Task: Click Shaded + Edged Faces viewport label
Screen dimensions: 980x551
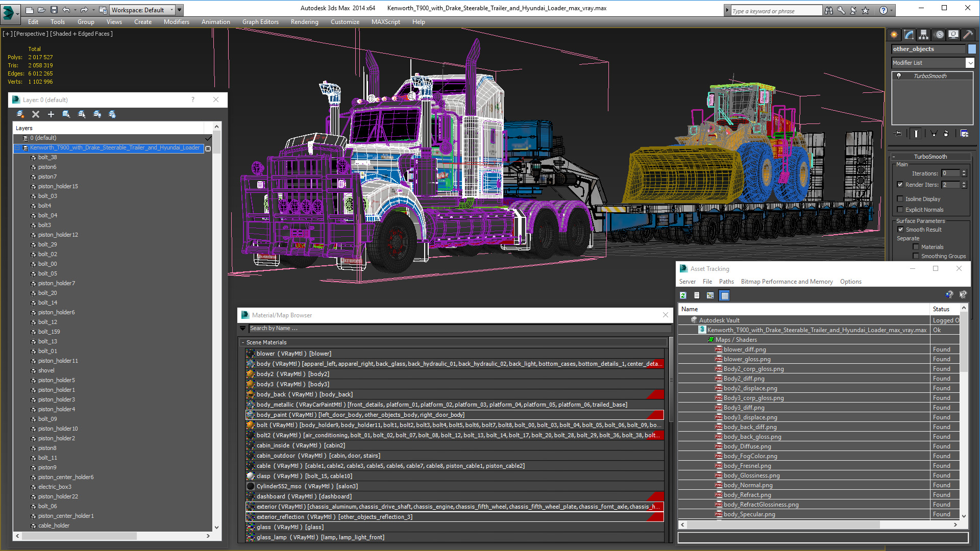Action: pyautogui.click(x=81, y=34)
